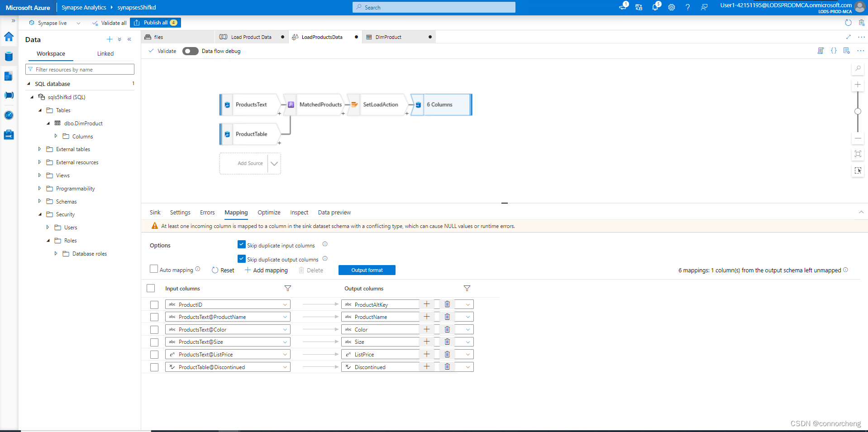Zoom out with the canvas minus icon
Screen dimensions: 868x432
pos(858,138)
